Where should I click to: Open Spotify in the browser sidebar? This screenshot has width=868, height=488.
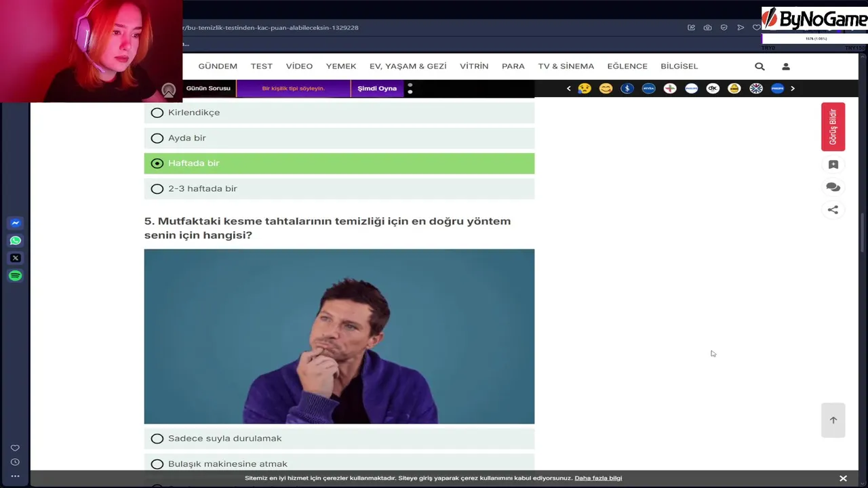[16, 276]
